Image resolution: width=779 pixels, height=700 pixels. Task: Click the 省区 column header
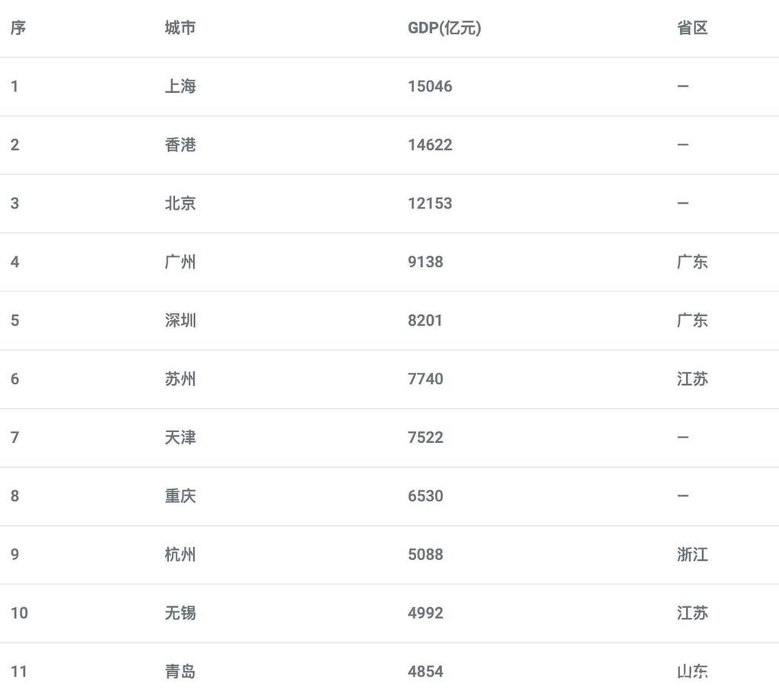[x=692, y=28]
